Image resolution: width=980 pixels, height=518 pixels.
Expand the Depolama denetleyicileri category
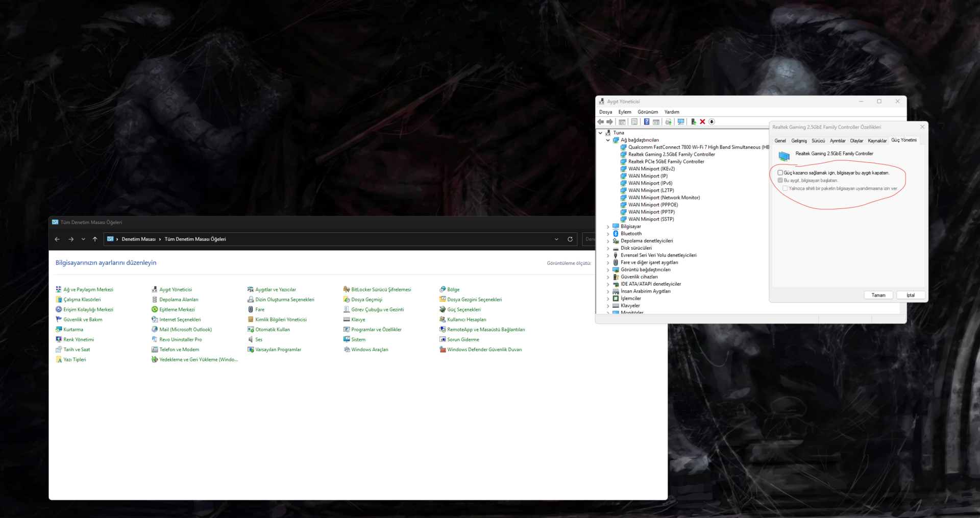[x=608, y=241]
